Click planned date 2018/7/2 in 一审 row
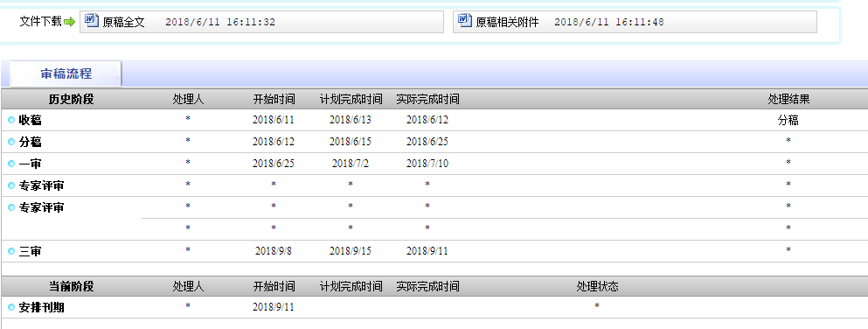 (x=351, y=164)
